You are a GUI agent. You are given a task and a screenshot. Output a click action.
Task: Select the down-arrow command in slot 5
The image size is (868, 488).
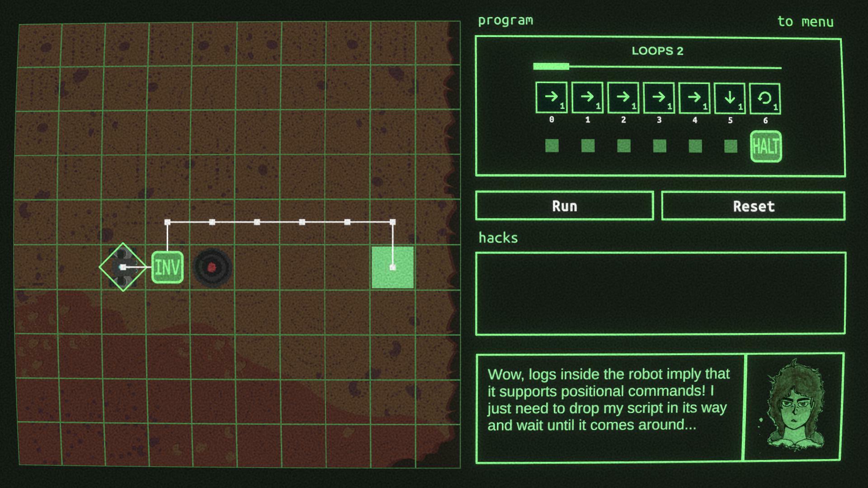click(730, 98)
